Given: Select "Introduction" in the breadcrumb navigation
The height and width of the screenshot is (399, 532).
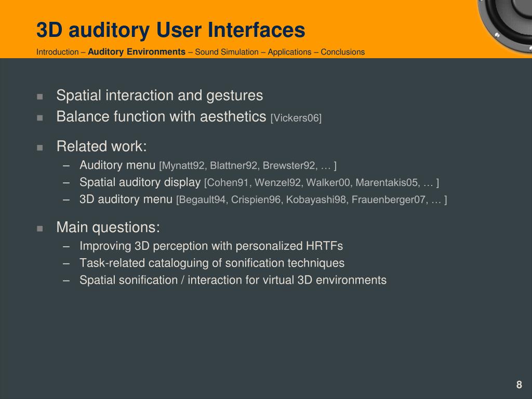Looking at the screenshot, I should point(57,52).
